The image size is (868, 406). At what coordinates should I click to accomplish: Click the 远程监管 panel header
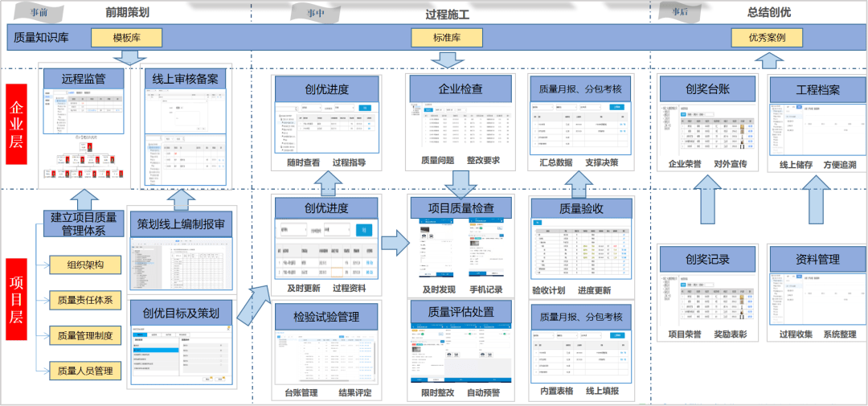pos(84,78)
